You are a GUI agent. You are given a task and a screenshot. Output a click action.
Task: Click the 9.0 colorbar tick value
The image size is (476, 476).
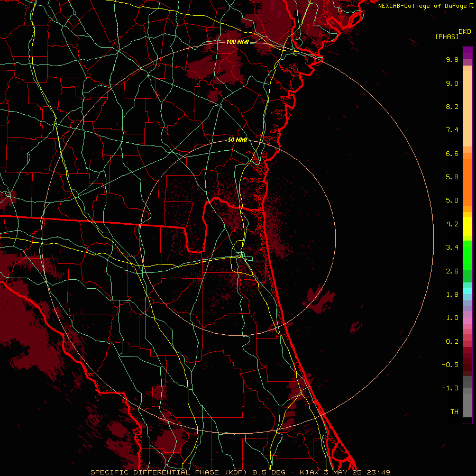click(452, 83)
